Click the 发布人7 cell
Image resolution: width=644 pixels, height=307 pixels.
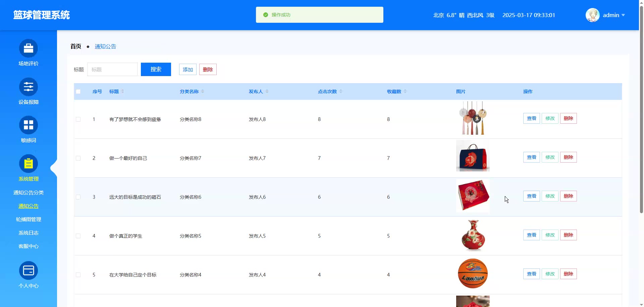257,158
